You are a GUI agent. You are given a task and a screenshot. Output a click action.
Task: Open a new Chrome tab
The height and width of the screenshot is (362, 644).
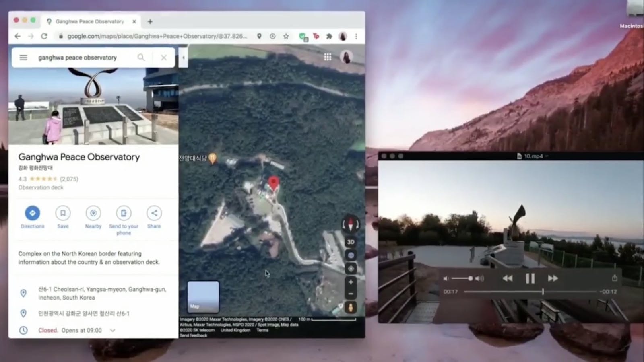pyautogui.click(x=150, y=21)
